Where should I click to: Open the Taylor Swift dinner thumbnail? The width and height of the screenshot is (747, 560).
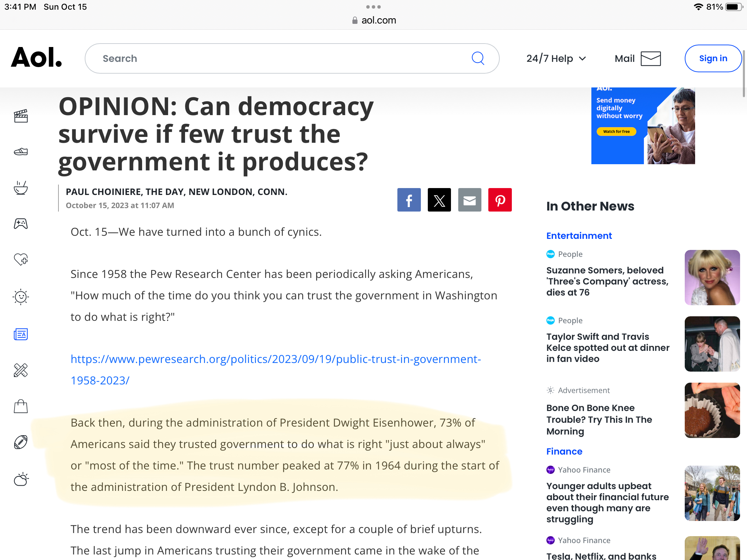712,344
